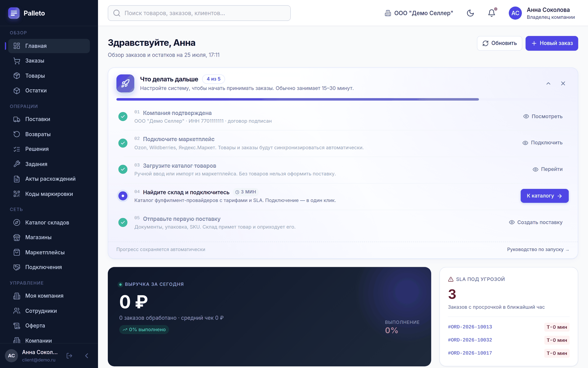Screen dimensions: 588x368
Task: Collapse the Что делать дальше panel
Action: click(x=548, y=83)
